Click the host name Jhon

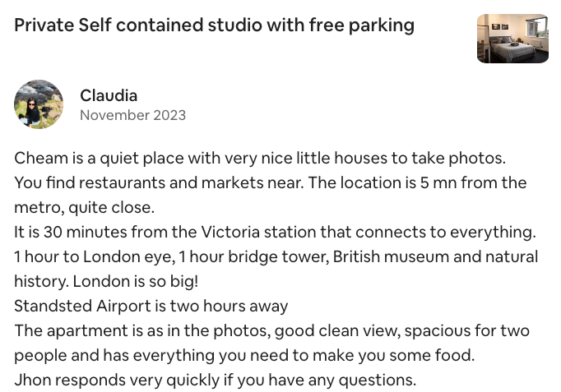(32, 380)
